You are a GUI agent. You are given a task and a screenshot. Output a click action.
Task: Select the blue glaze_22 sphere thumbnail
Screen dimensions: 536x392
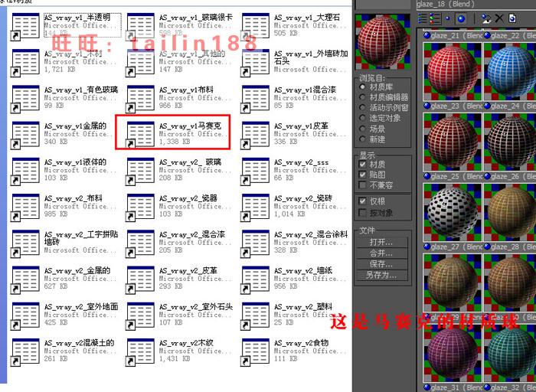pos(510,71)
